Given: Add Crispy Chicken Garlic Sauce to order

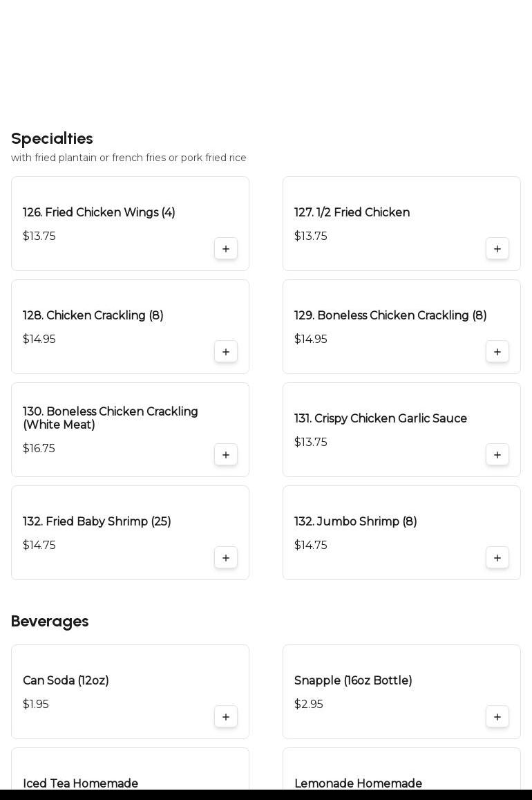Looking at the screenshot, I should pyautogui.click(x=497, y=455).
